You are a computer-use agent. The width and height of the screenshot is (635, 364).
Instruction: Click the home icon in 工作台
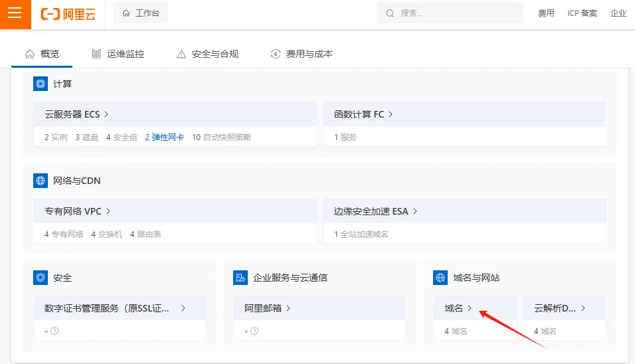click(126, 13)
